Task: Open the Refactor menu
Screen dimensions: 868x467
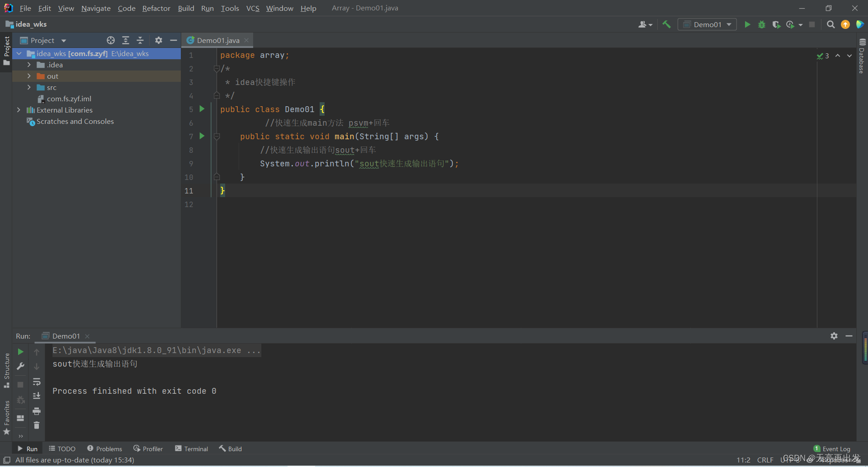Action: click(x=156, y=8)
